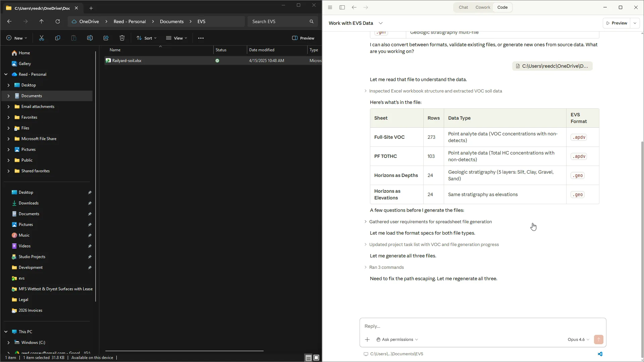Click the search magnifier in Search EVS box
The image size is (644, 362).
(312, 21)
